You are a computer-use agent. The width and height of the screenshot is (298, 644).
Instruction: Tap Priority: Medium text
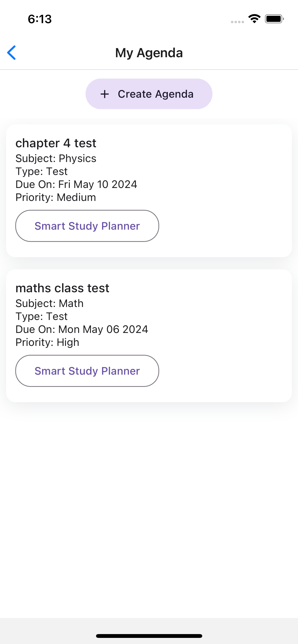pyautogui.click(x=56, y=197)
